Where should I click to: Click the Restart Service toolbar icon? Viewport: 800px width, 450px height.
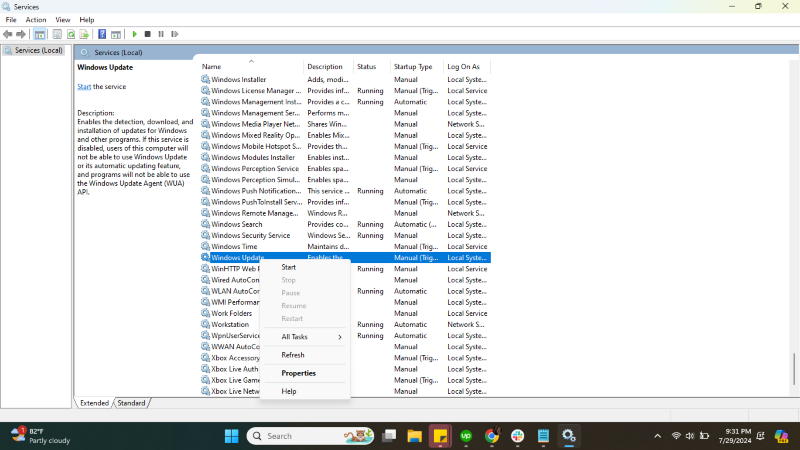coord(174,34)
